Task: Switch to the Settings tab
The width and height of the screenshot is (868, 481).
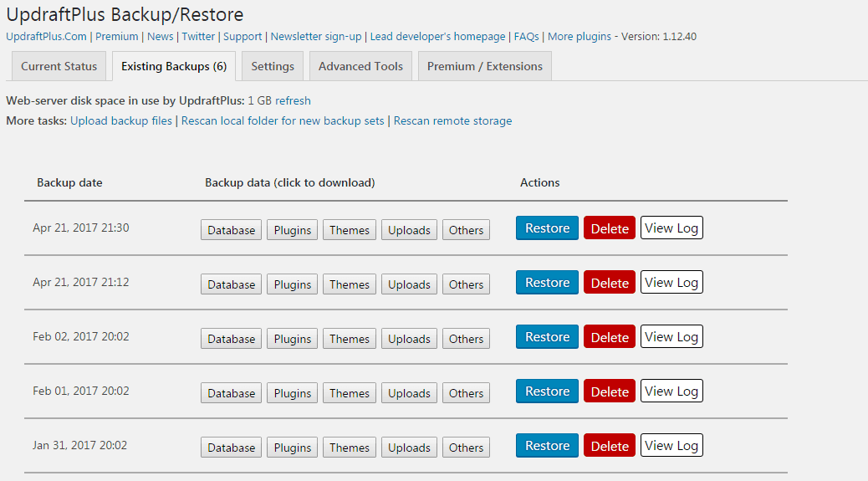Action: 273,66
